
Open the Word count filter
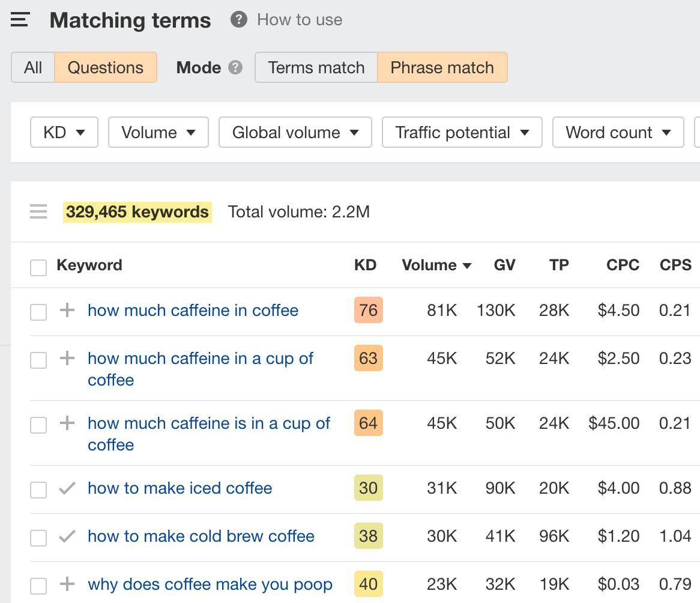pyautogui.click(x=618, y=132)
